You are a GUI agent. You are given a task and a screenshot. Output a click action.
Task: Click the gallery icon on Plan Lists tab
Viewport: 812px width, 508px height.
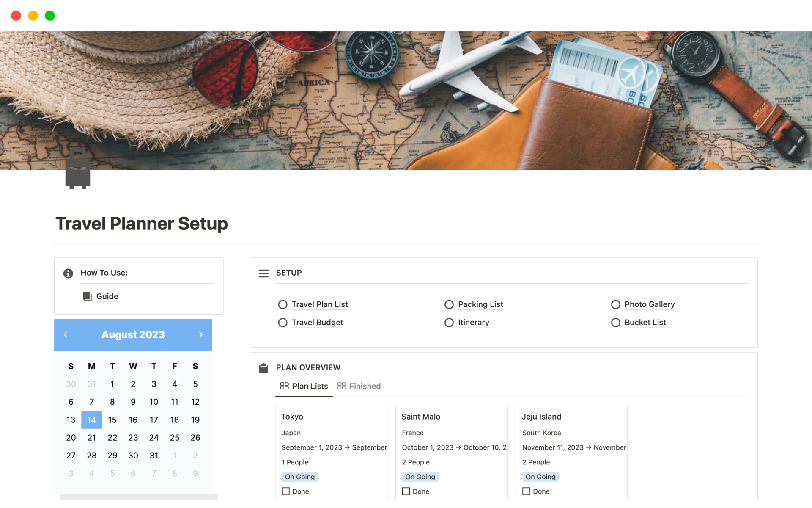[284, 386]
